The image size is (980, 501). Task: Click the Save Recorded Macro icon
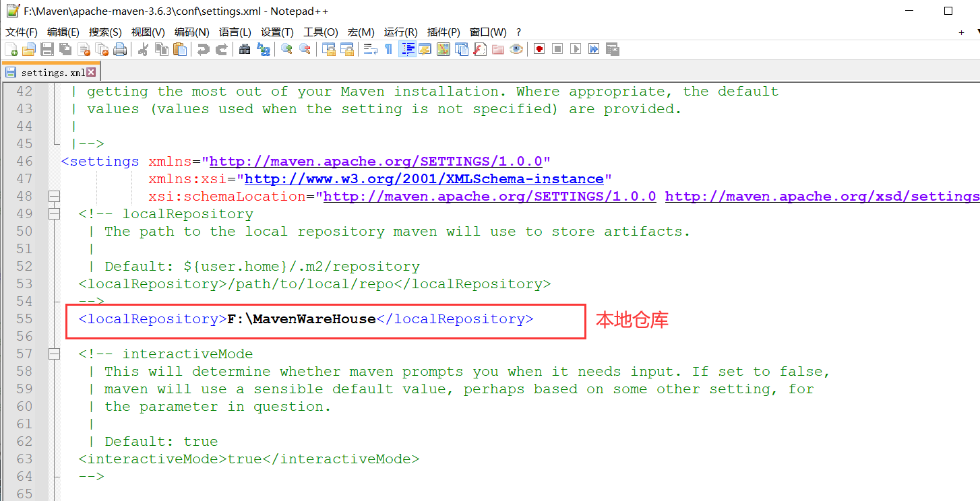(612, 49)
